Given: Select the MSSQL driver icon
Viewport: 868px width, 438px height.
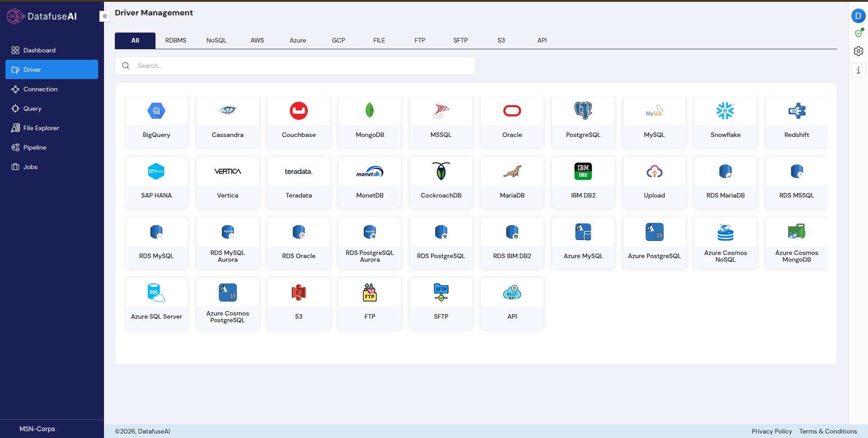Looking at the screenshot, I should [x=441, y=111].
